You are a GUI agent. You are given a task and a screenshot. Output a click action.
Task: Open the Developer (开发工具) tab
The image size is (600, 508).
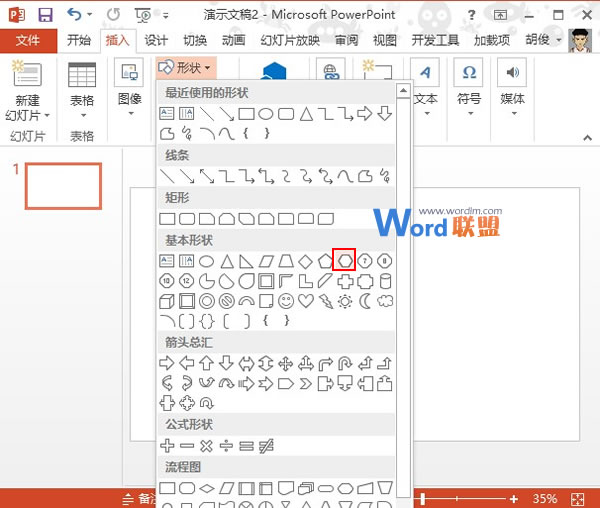(x=435, y=40)
